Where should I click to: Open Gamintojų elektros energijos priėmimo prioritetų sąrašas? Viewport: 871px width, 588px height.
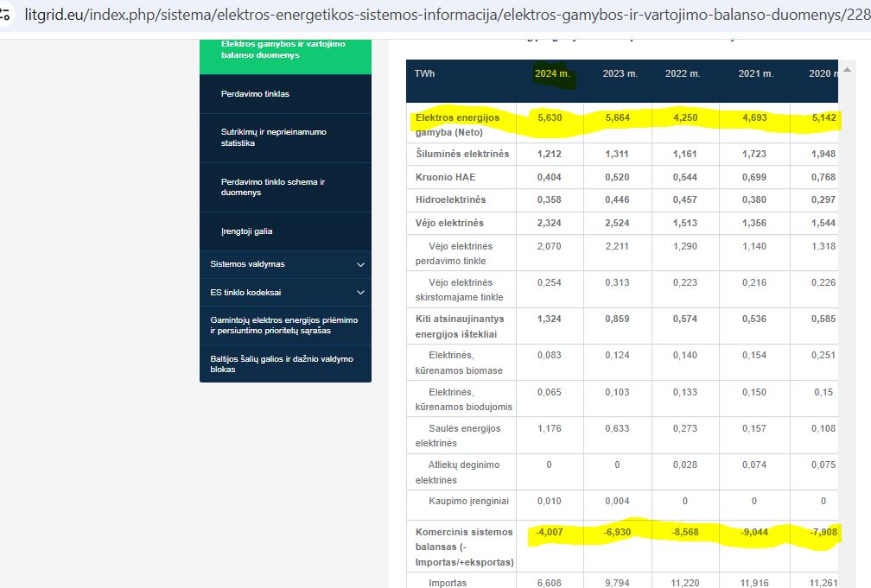pos(285,326)
